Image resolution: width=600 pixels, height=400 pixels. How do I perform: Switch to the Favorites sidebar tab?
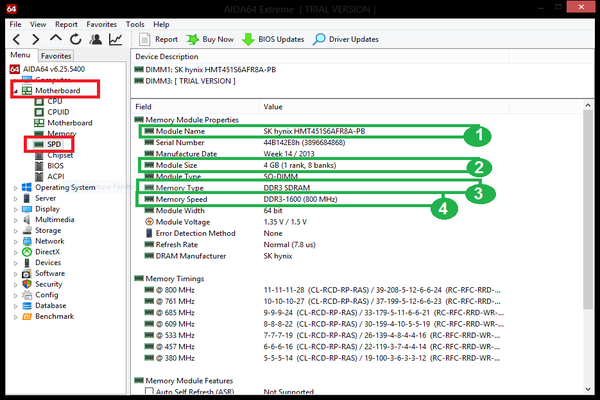point(56,56)
